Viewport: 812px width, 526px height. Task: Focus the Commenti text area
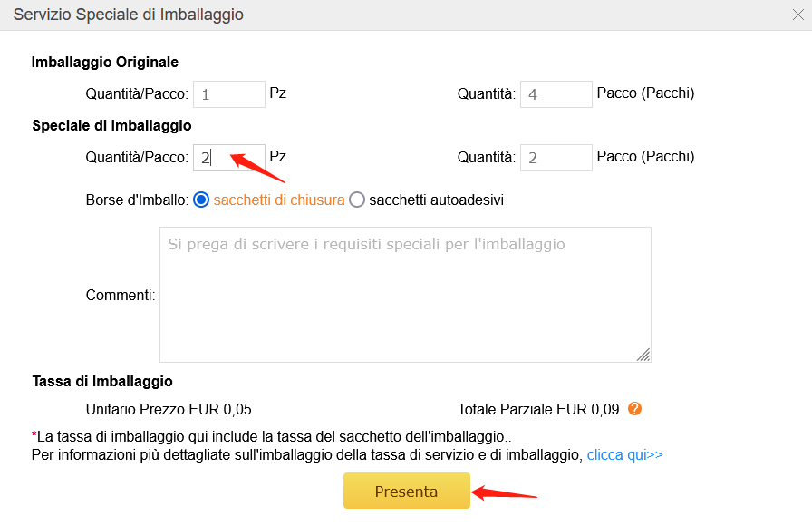405,295
